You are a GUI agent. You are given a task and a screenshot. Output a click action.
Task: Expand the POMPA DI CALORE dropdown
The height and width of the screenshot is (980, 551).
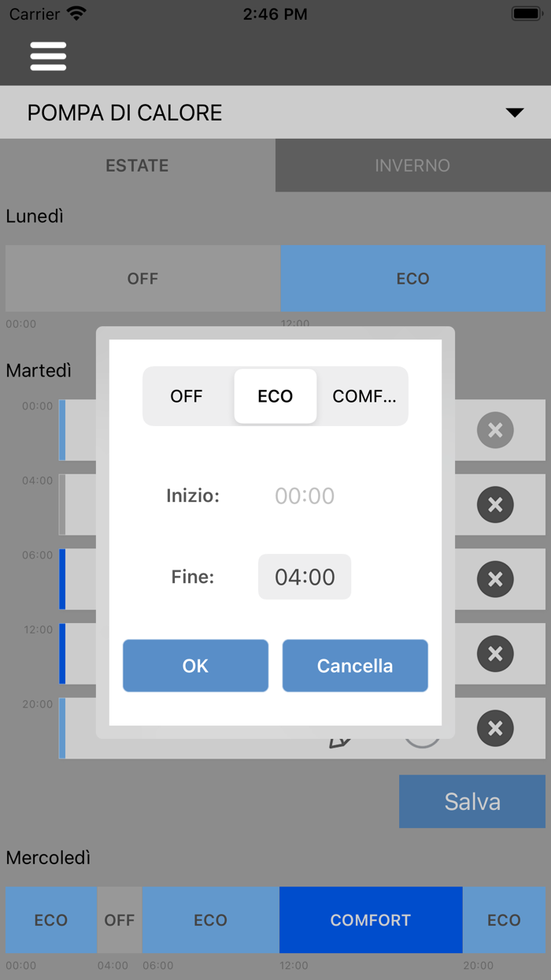514,113
